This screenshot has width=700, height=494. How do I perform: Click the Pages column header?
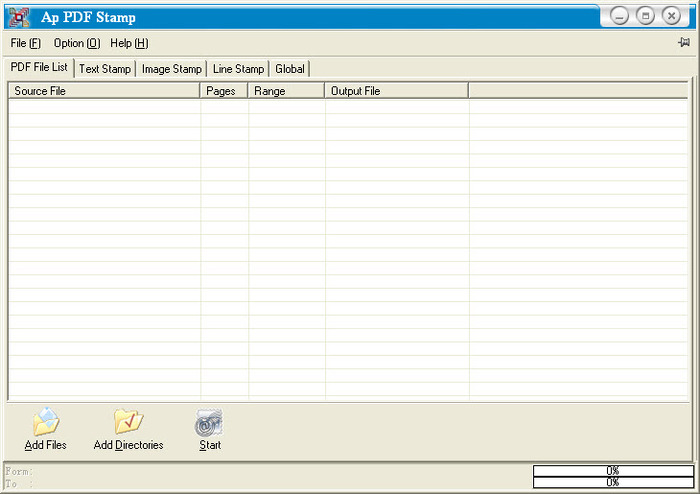[224, 91]
